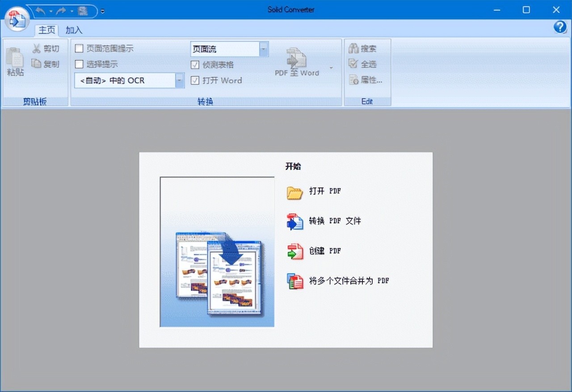Image resolution: width=572 pixels, height=392 pixels.
Task: Open the Solid Converter application menu button
Action: tap(17, 19)
